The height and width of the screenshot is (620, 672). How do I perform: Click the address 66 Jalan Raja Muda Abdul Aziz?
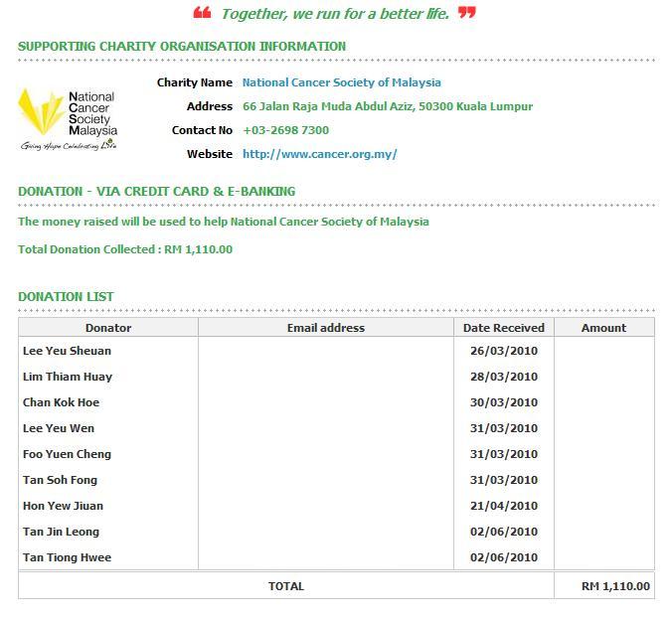pyautogui.click(x=329, y=106)
